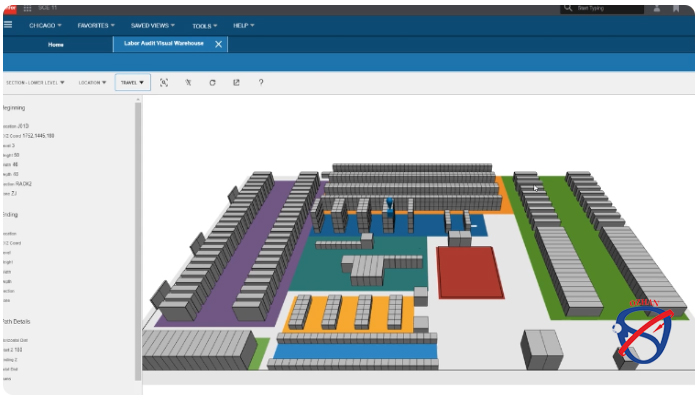Click the zone value ZJ
Image resolution: width=700 pixels, height=400 pixels.
click(x=14, y=194)
